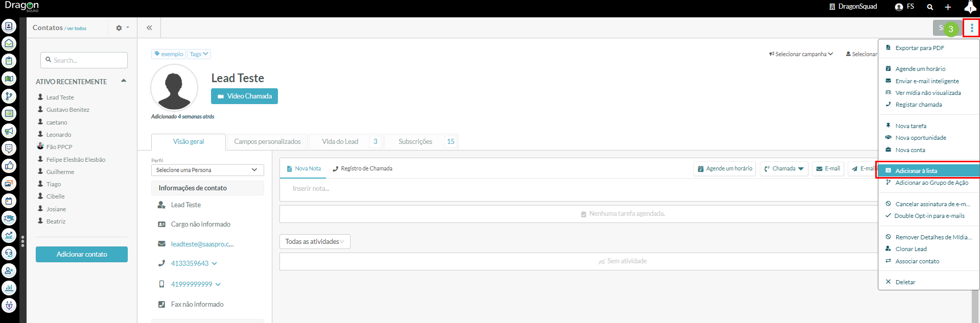This screenshot has width=980, height=323.
Task: Open the three-dot actions menu
Action: click(971, 28)
